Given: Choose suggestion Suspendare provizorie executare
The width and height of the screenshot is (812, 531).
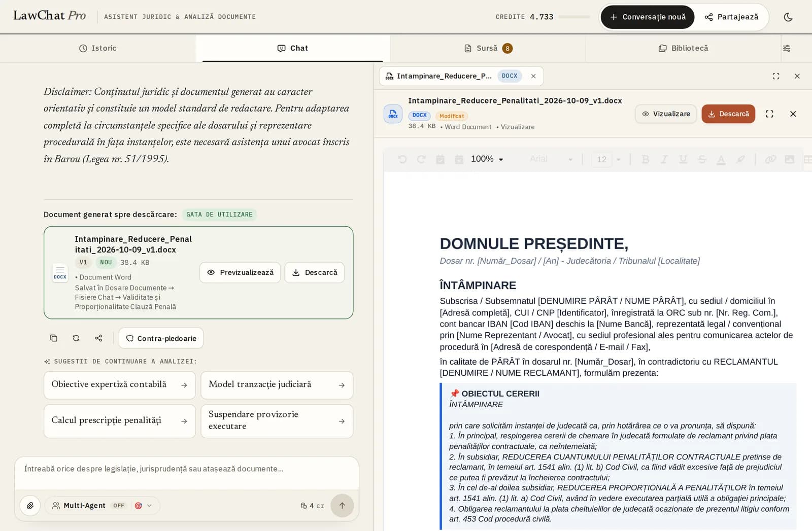Looking at the screenshot, I should pyautogui.click(x=277, y=421).
